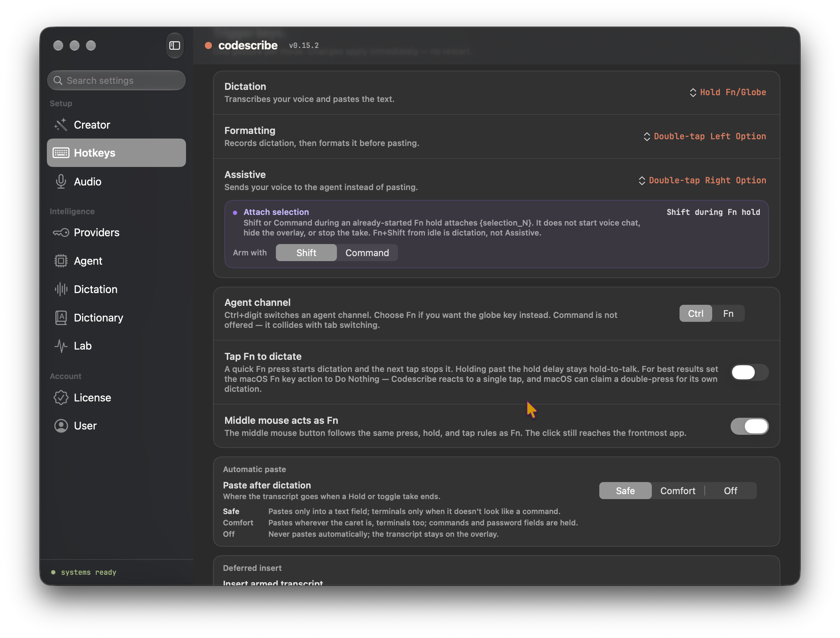Image resolution: width=840 pixels, height=638 pixels.
Task: Click the User profile icon
Action: (61, 426)
